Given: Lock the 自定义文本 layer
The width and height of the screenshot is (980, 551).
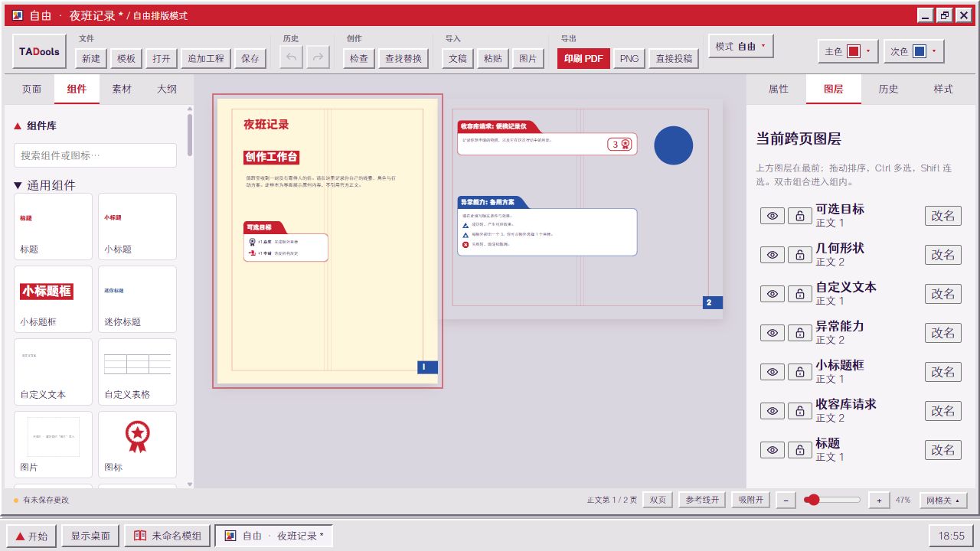Looking at the screenshot, I should [800, 294].
